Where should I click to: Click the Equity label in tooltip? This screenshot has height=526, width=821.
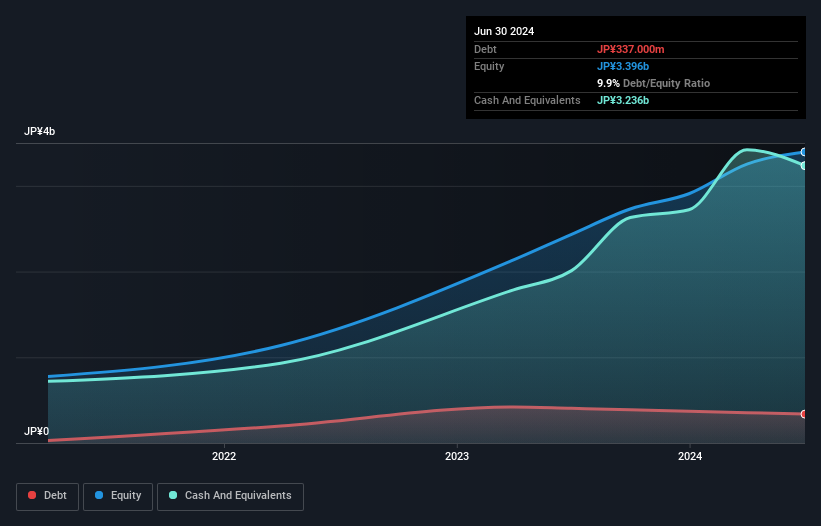[489, 66]
